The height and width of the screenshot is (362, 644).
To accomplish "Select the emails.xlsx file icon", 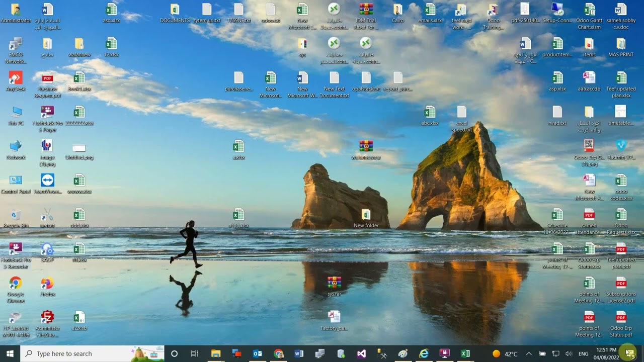I will [430, 14].
